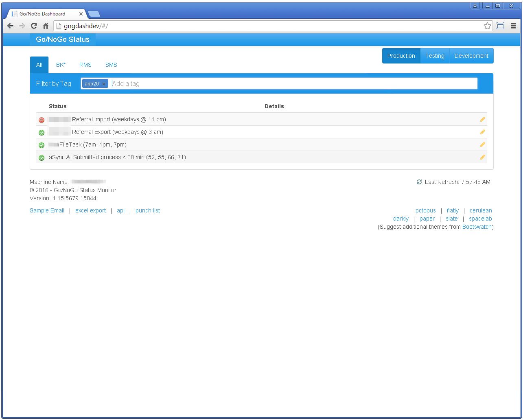Click edit pencil for Referral Export row
This screenshot has height=420, width=523.
pyautogui.click(x=482, y=132)
